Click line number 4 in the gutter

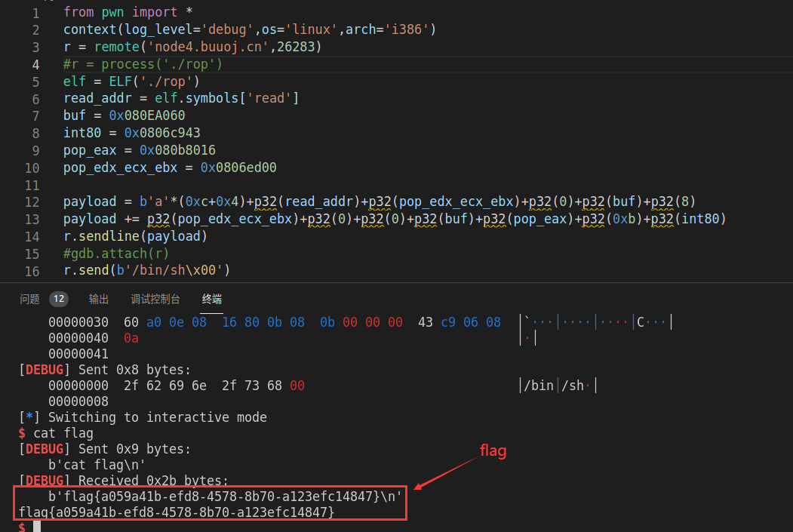(x=36, y=65)
